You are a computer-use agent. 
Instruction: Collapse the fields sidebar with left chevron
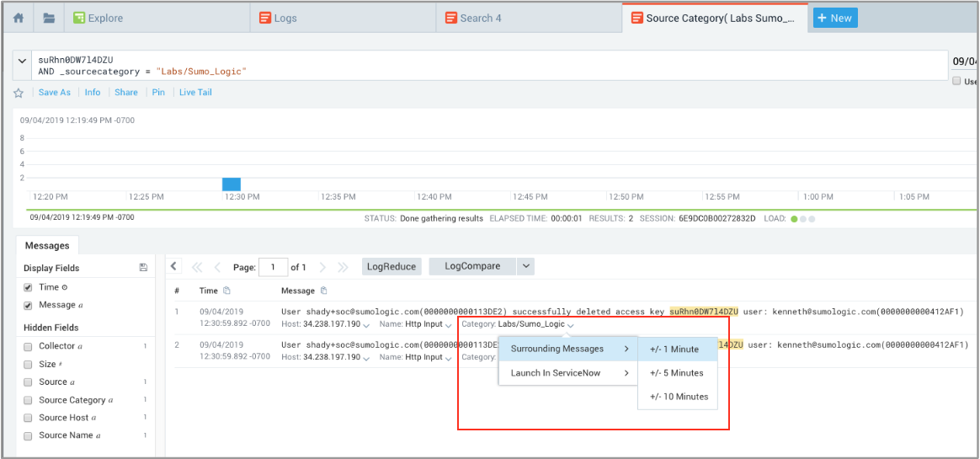(173, 266)
